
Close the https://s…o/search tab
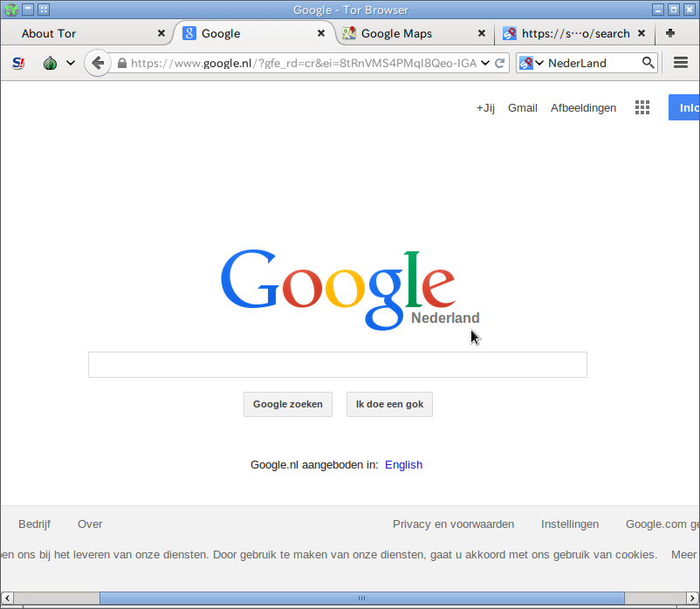tap(642, 33)
